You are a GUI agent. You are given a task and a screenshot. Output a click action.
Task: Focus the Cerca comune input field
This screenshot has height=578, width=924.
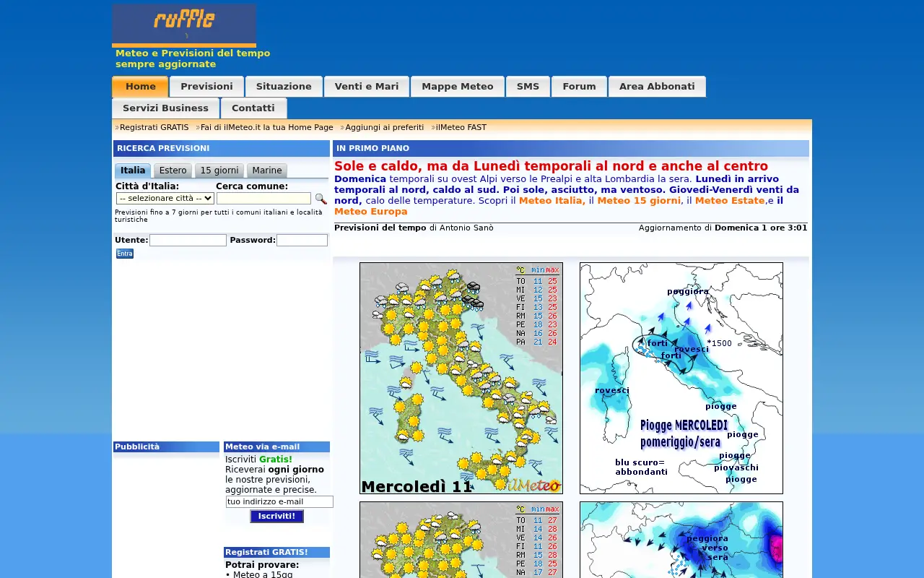pos(263,198)
